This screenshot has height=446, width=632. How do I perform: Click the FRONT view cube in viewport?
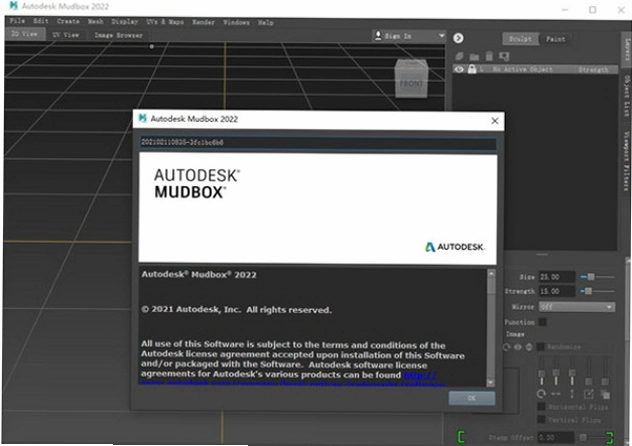[x=411, y=79]
